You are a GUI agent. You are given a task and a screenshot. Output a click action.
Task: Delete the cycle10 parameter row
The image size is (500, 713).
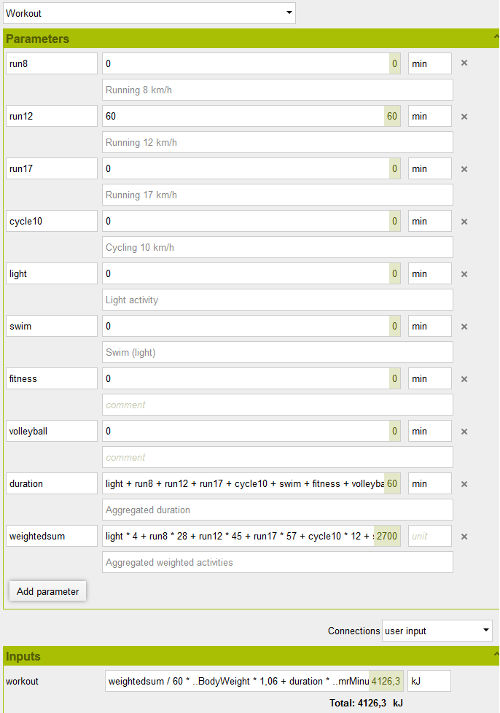[464, 221]
